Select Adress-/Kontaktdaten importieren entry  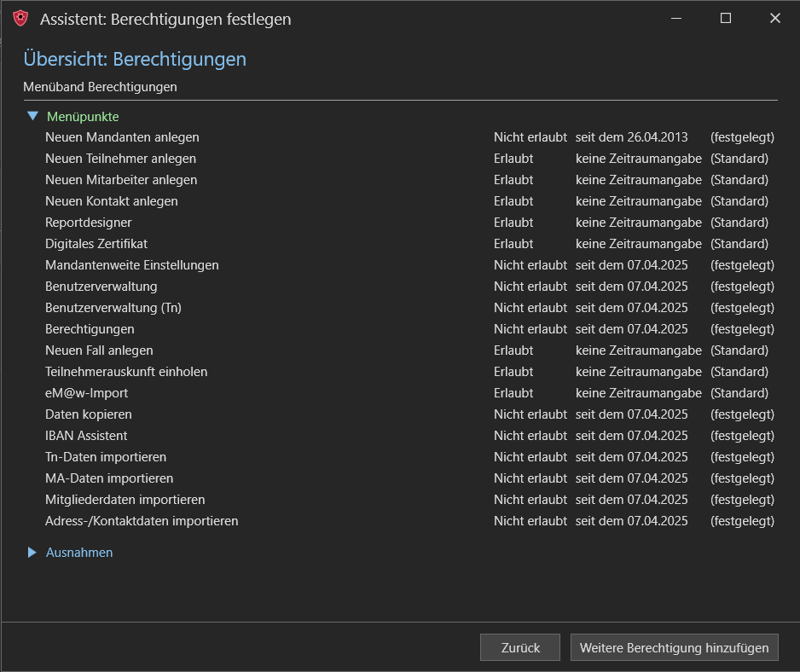click(142, 521)
